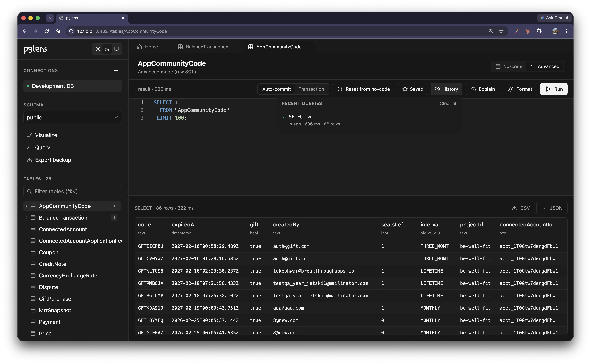Image resolution: width=591 pixels, height=364 pixels.
Task: Click the browser address bar URL
Action: (122, 31)
